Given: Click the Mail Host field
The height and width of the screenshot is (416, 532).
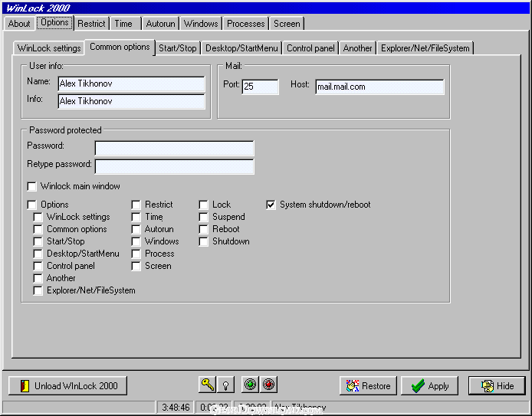Looking at the screenshot, I should pos(379,87).
